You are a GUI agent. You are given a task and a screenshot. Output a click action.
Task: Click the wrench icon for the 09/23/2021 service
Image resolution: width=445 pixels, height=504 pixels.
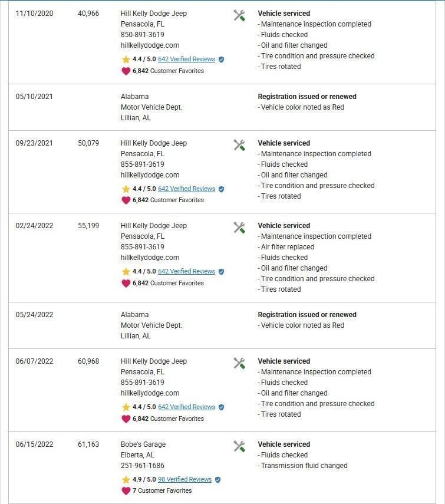239,146
